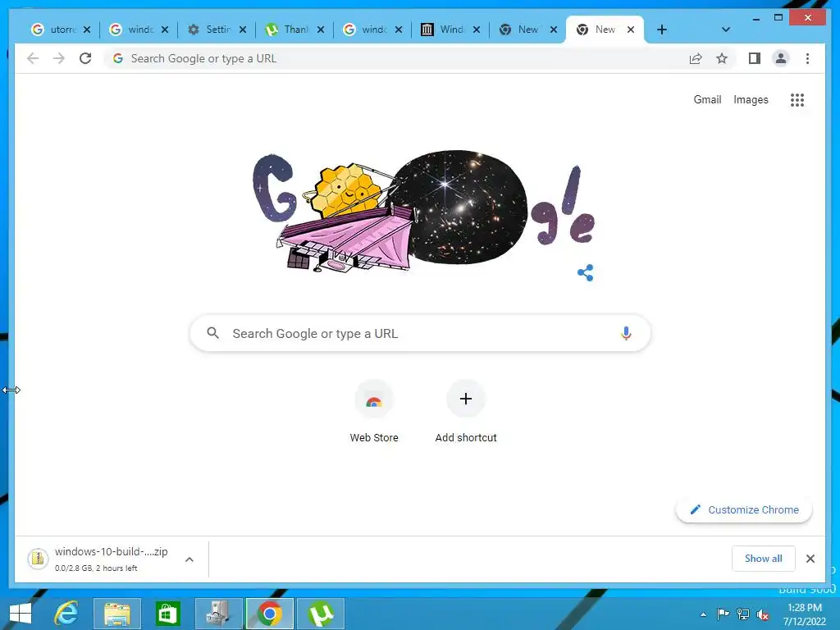The height and width of the screenshot is (630, 840).
Task: Open Windows Start menu
Action: coord(20,614)
